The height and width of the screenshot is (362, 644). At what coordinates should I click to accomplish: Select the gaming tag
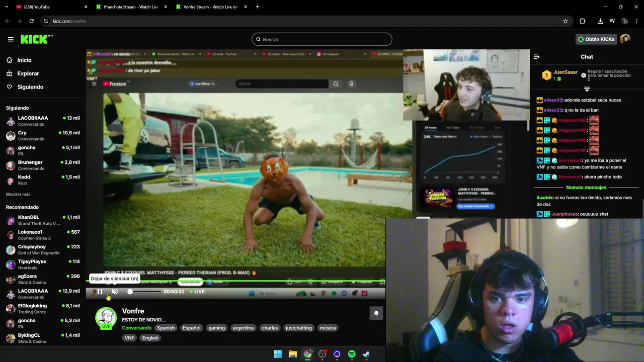(x=216, y=328)
